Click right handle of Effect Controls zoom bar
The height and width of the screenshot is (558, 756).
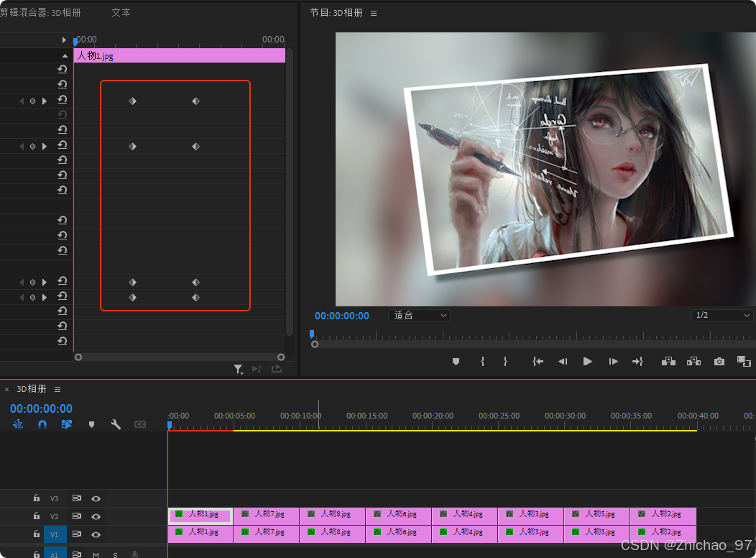pyautogui.click(x=281, y=357)
